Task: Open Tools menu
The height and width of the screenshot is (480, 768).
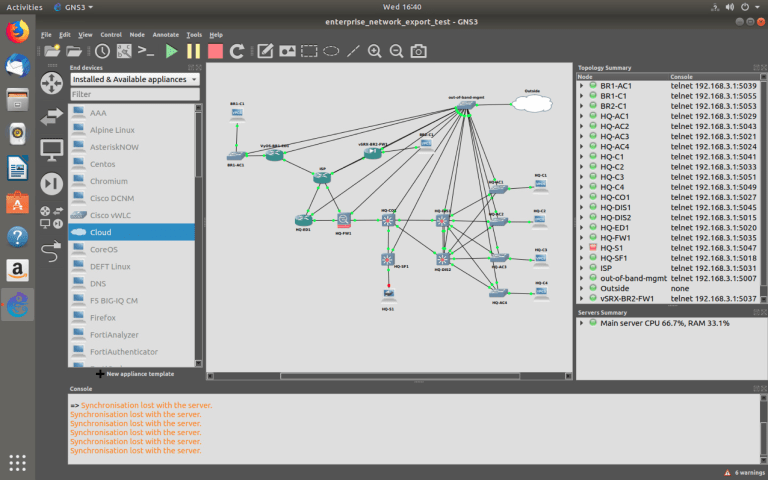Action: click(194, 35)
